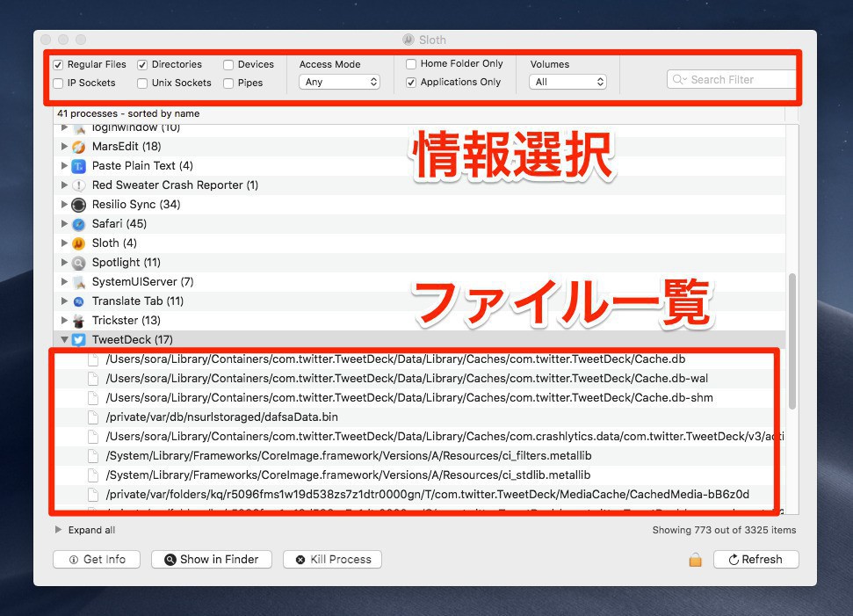Enable the IP Sockets checkbox
Image resolution: width=853 pixels, height=616 pixels.
pyautogui.click(x=58, y=83)
